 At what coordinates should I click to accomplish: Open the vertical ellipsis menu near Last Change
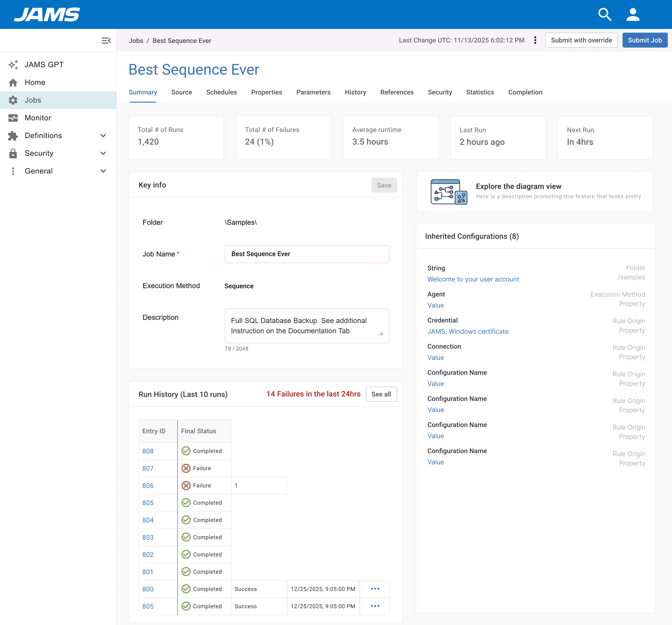click(x=535, y=40)
